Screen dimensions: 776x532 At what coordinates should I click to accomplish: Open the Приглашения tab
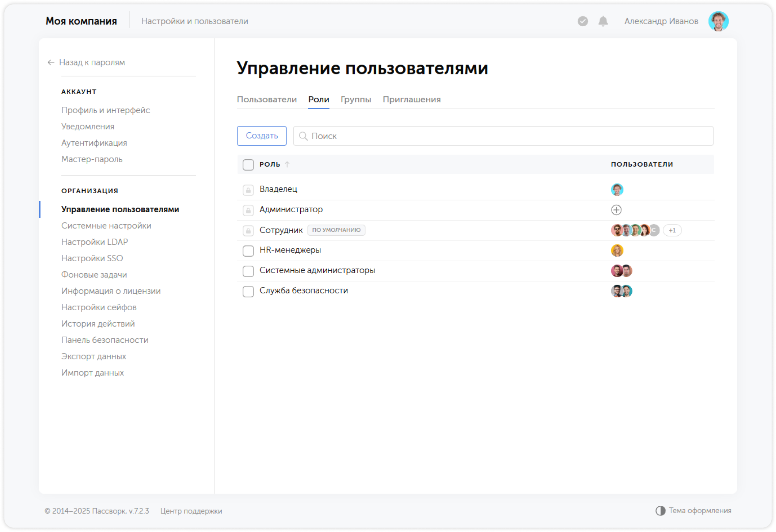(412, 99)
